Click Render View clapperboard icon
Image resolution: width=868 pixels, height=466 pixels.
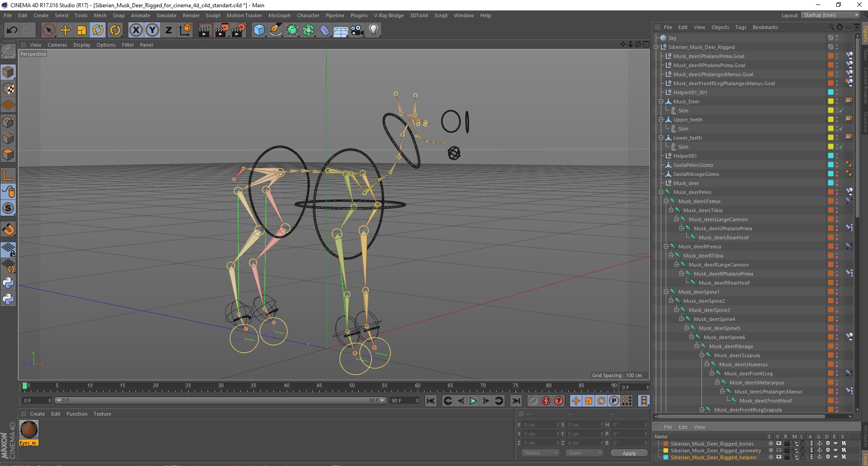coord(205,30)
